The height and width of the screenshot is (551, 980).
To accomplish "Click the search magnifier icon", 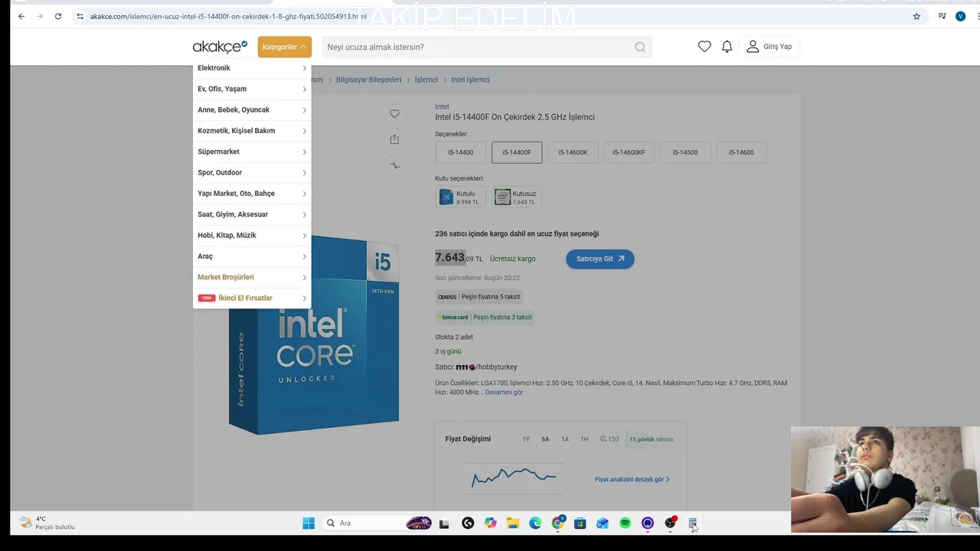I will click(640, 47).
